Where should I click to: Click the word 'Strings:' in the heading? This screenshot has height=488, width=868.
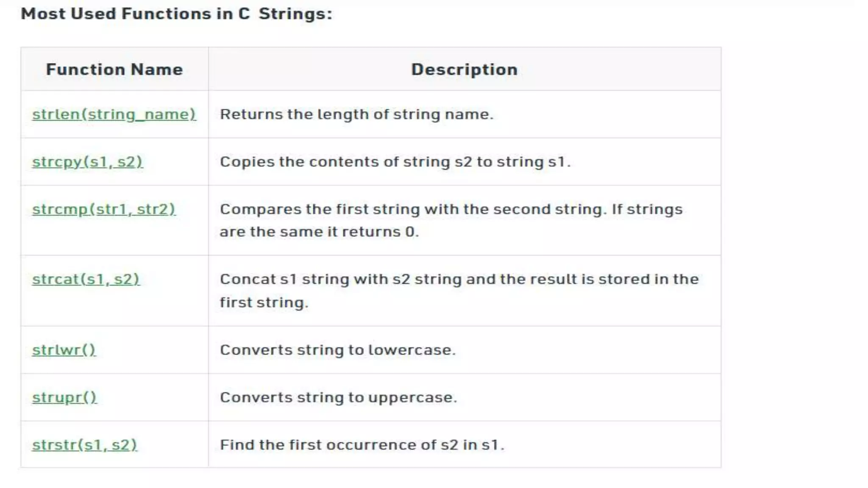point(295,14)
